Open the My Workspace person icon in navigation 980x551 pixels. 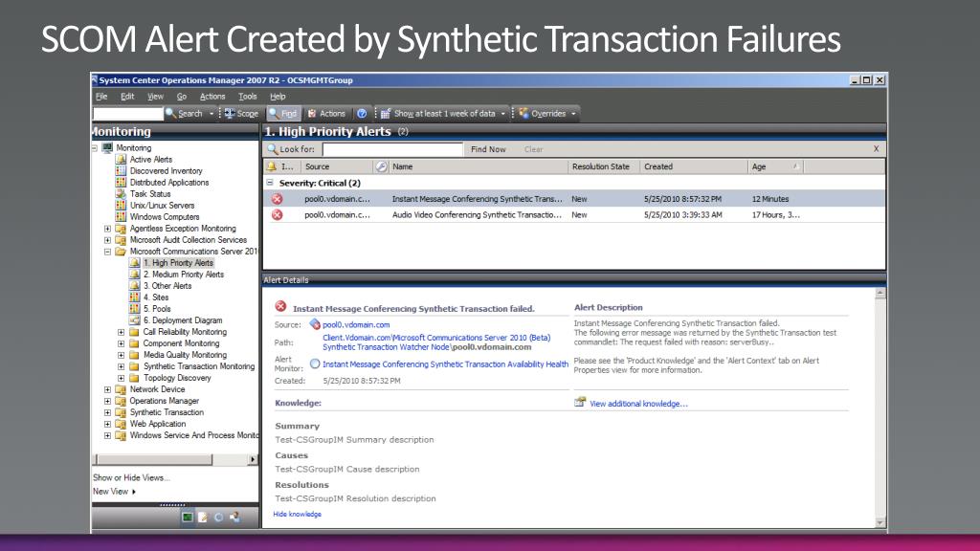point(234,518)
